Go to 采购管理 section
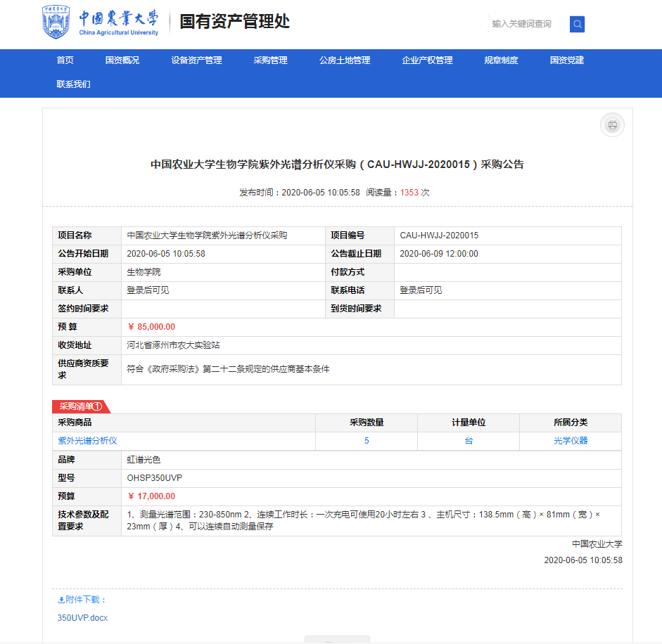The height and width of the screenshot is (644, 662). 270,60
